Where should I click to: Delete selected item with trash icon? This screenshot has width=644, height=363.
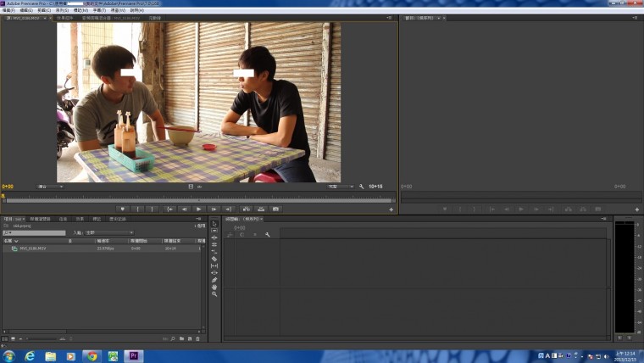tap(197, 338)
